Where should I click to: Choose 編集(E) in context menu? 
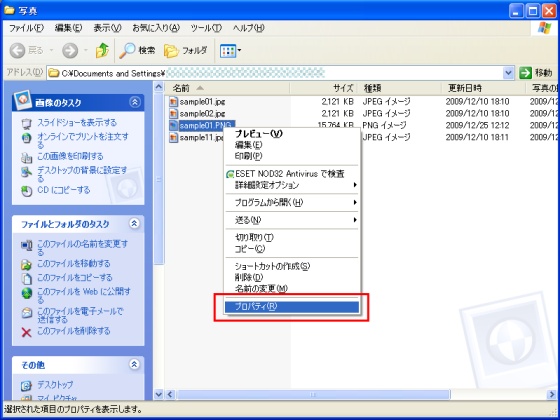(292, 145)
